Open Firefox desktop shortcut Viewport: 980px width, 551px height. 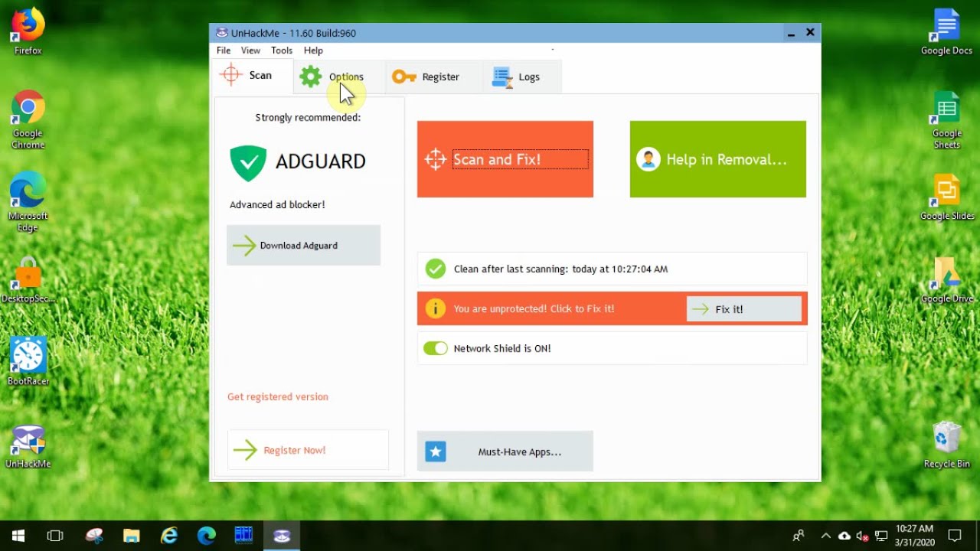(x=28, y=33)
